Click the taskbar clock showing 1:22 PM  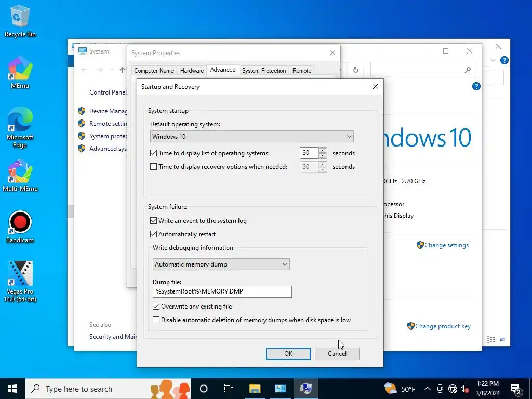click(487, 389)
